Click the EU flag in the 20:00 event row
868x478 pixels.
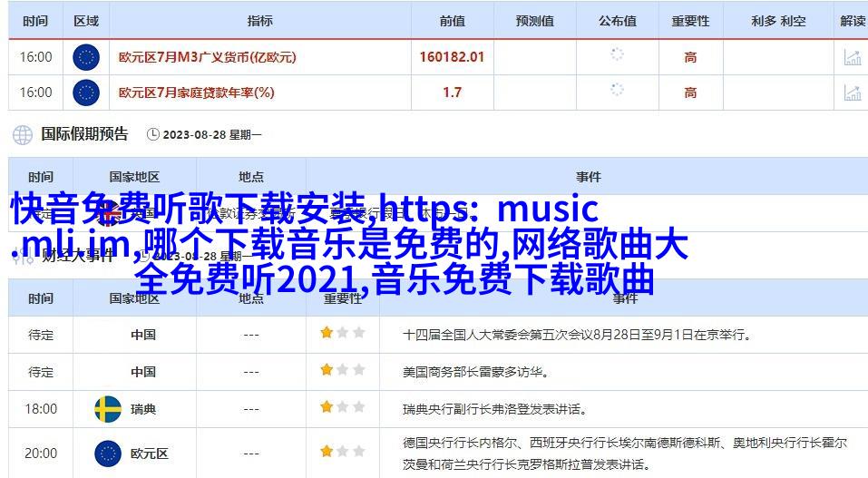(108, 453)
